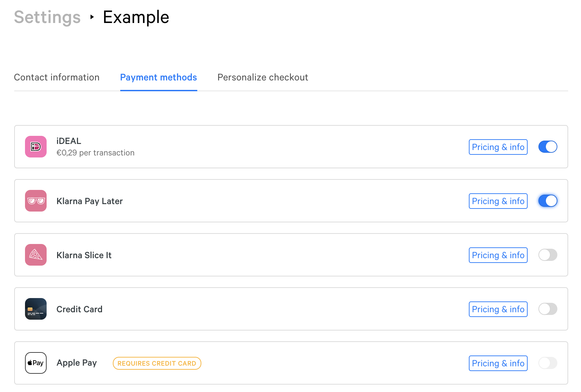The height and width of the screenshot is (392, 581).
Task: View Pricing & info for Klarna Slice It
Action: pos(498,255)
